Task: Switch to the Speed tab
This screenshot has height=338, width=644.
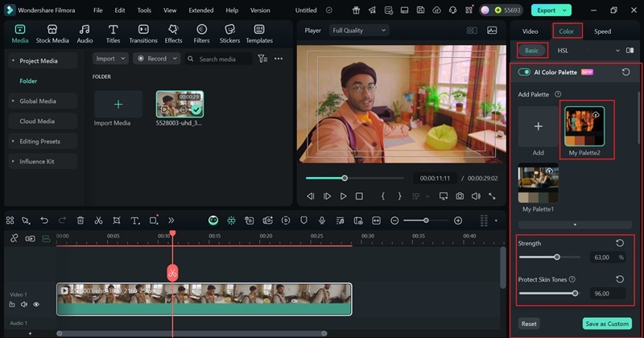Action: click(x=602, y=31)
